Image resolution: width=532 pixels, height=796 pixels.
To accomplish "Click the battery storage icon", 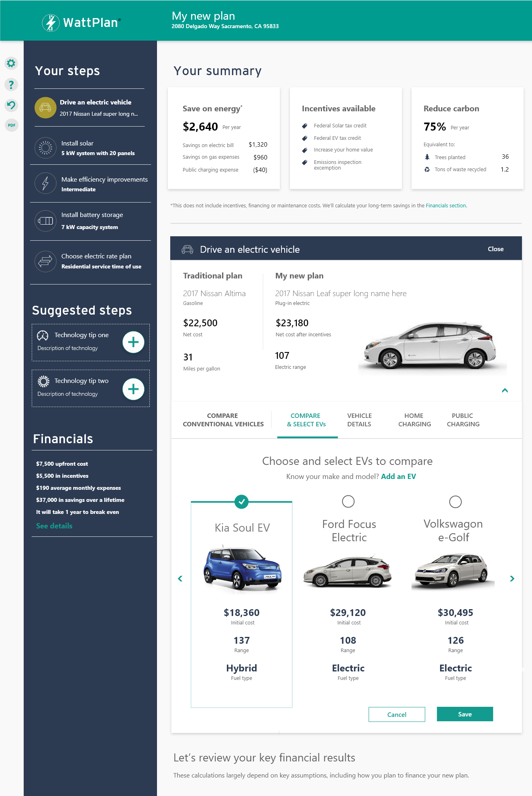I will [45, 221].
